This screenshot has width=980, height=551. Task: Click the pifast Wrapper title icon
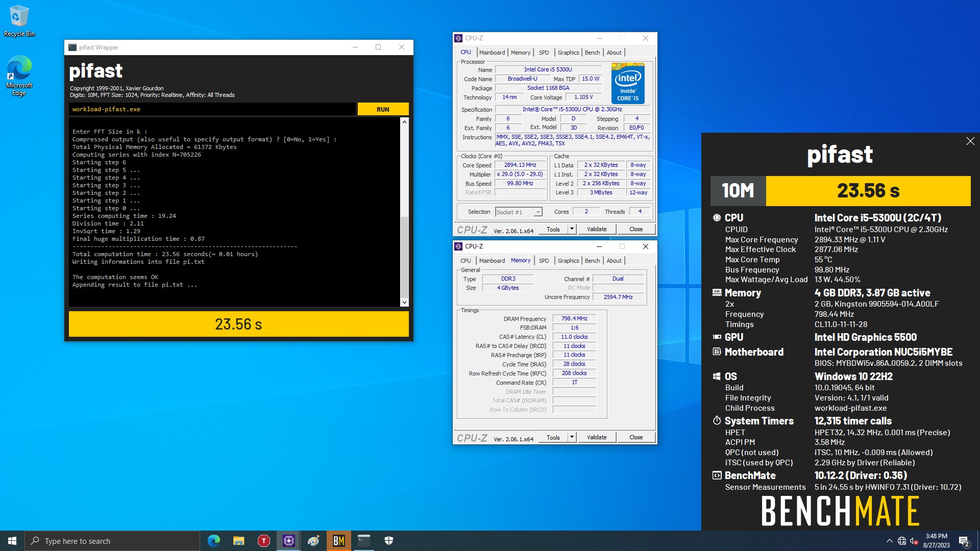click(x=72, y=47)
